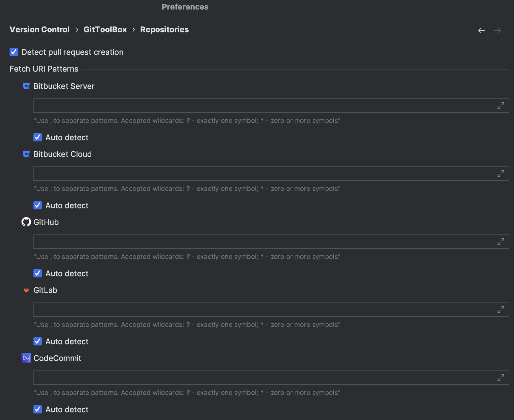
Task: Expand the GitHub pattern field
Action: point(501,242)
